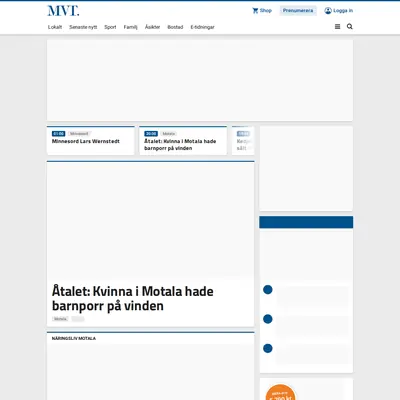Screen dimensions: 400x400
Task: Open Senaste nytt in navigation
Action: [83, 27]
